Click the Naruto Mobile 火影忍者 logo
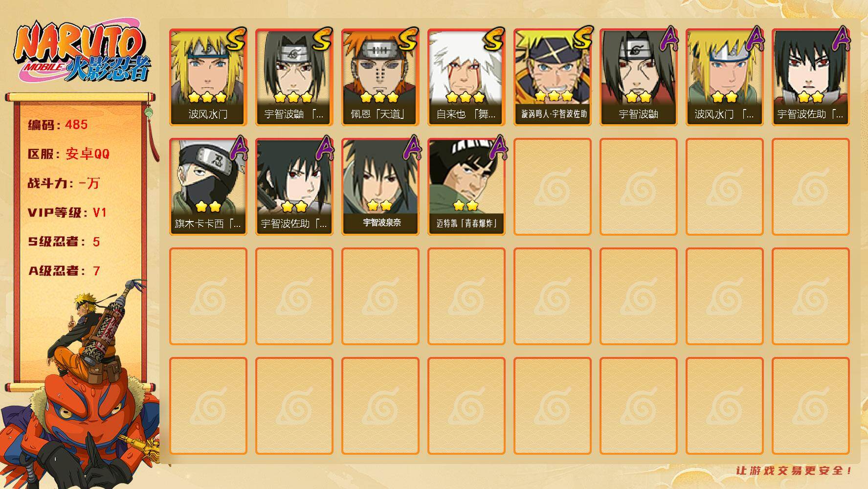 pyautogui.click(x=83, y=53)
